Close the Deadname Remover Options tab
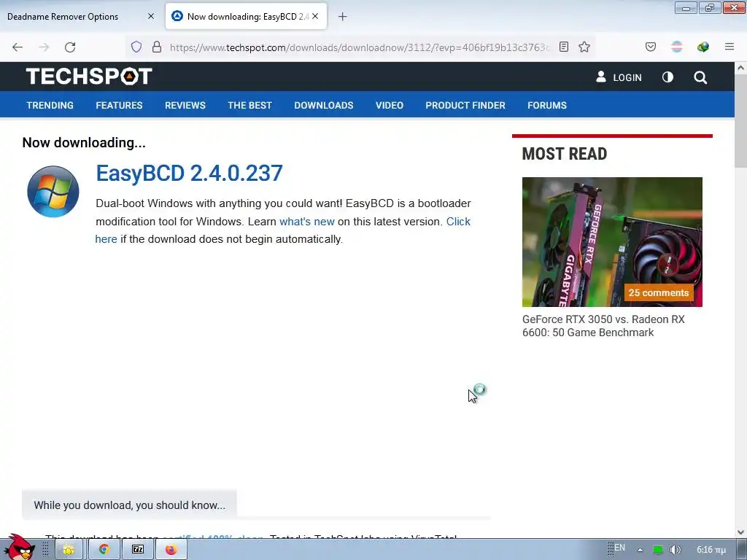Viewport: 747px width, 560px height. pyautogui.click(x=151, y=16)
